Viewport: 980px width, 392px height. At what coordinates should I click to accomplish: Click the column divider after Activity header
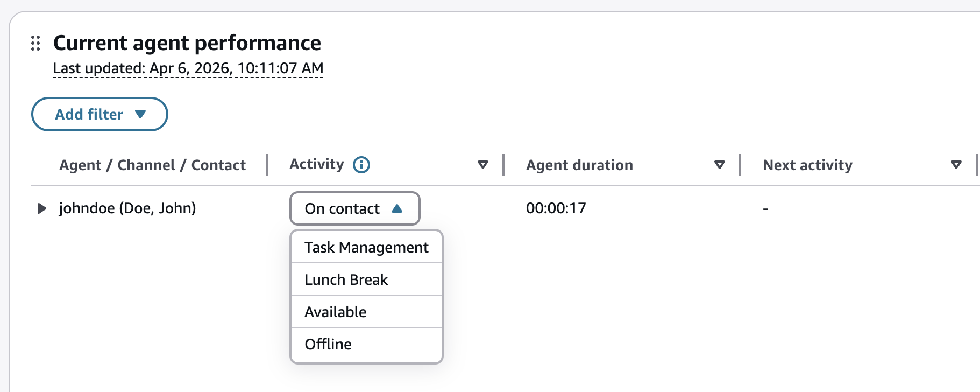pos(503,165)
